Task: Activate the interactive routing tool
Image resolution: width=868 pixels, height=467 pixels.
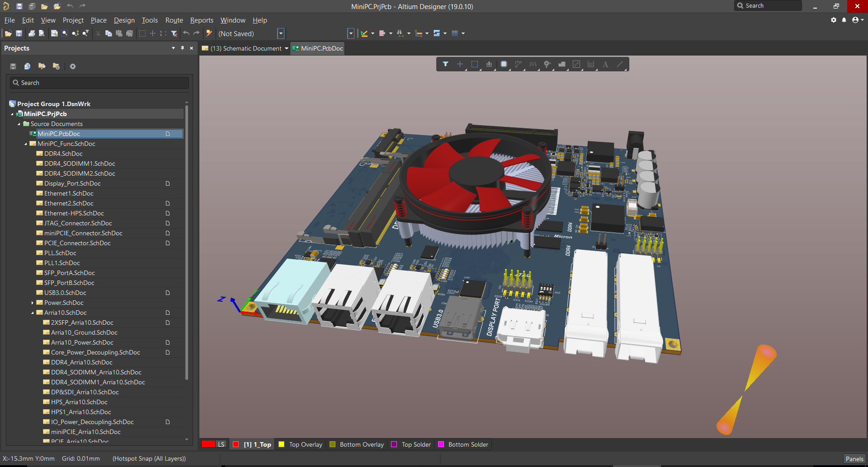Action: click(518, 64)
